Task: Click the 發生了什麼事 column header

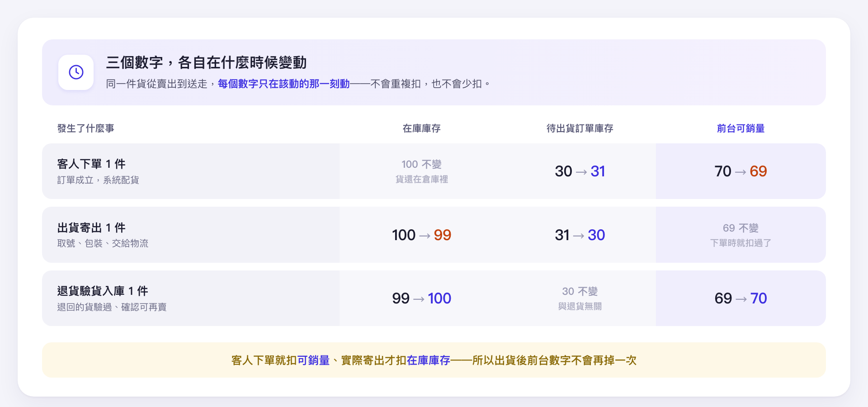Action: 86,128
